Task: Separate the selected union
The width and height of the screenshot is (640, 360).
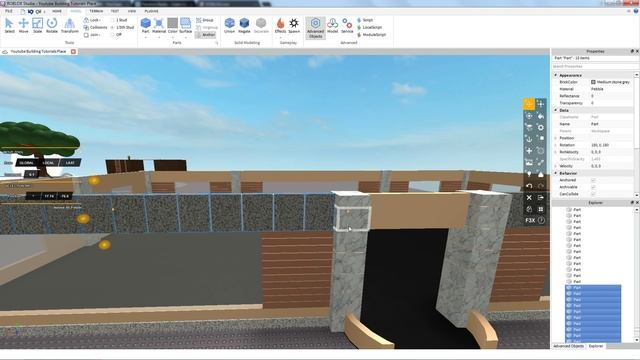Action: [261, 26]
